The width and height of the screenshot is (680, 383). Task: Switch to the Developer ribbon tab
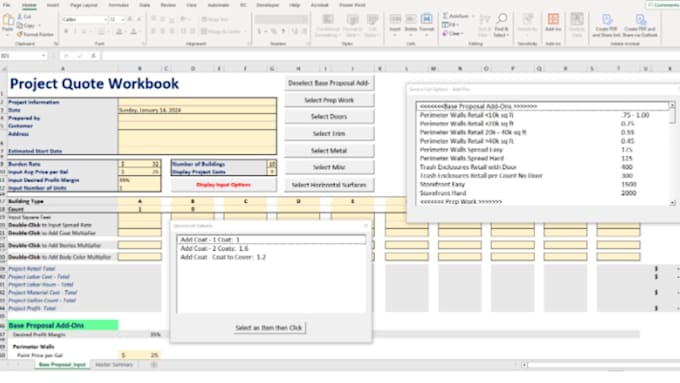(268, 5)
